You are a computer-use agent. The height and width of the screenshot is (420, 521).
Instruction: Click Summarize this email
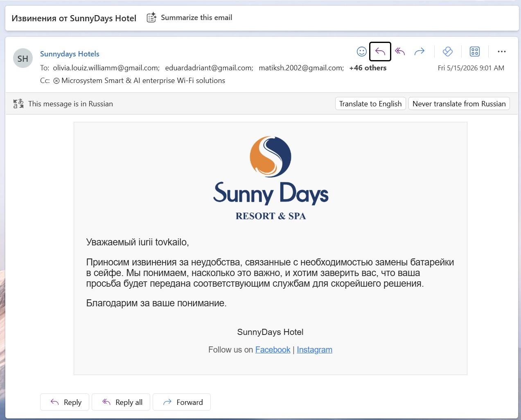tap(196, 18)
